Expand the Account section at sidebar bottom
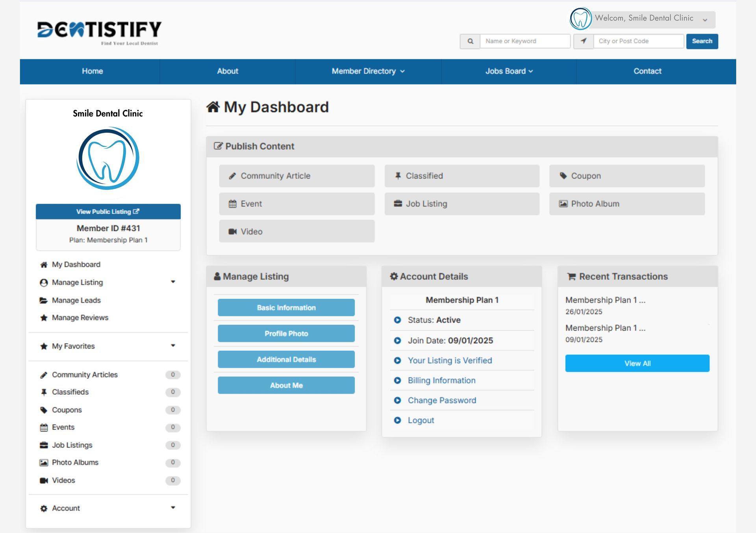 [172, 508]
